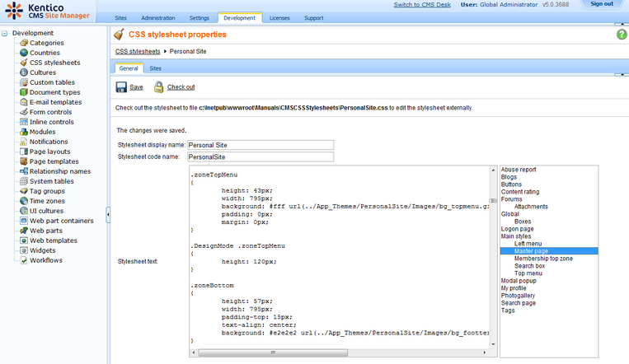
Task: Select Master page in bookmark list
Action: [x=549, y=251]
